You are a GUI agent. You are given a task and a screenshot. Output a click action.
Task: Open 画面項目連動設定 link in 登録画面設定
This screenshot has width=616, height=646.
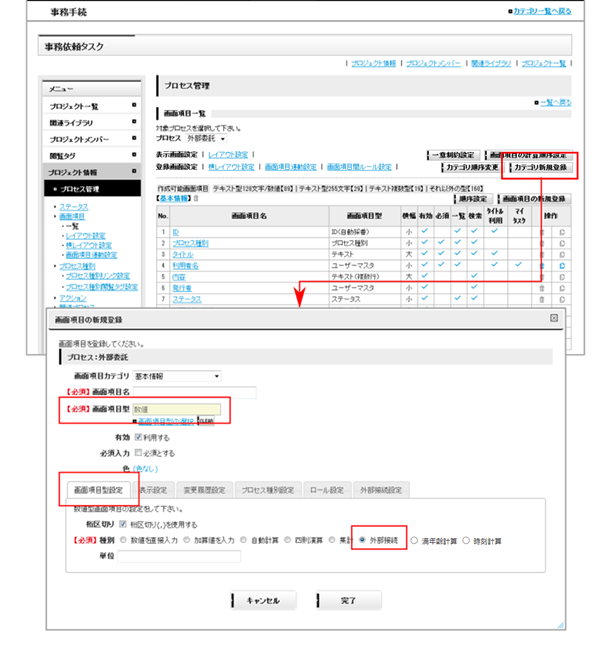pos(290,166)
